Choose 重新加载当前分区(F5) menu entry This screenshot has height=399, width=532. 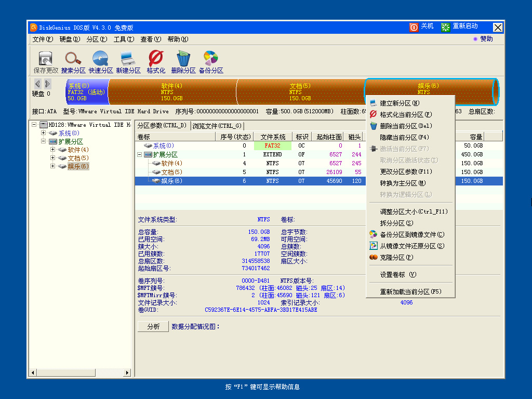pyautogui.click(x=410, y=292)
